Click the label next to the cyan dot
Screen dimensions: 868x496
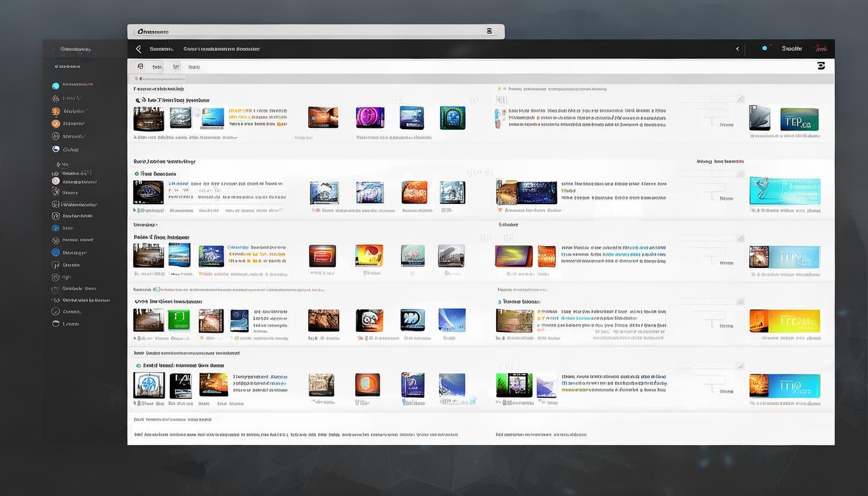pyautogui.click(x=792, y=48)
